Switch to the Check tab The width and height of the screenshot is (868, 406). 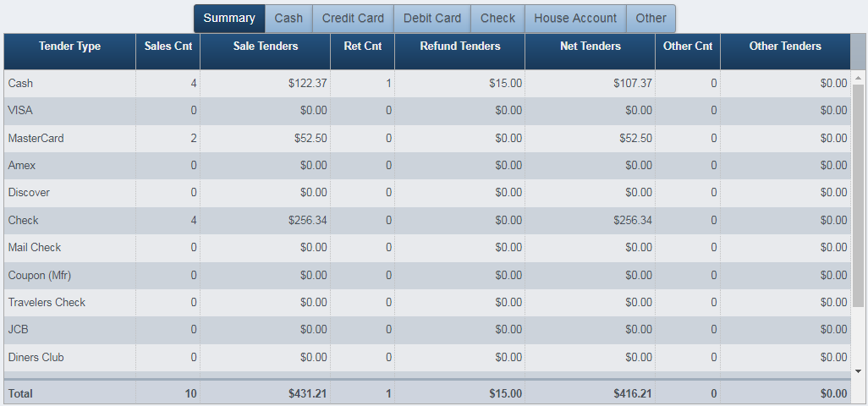click(497, 19)
